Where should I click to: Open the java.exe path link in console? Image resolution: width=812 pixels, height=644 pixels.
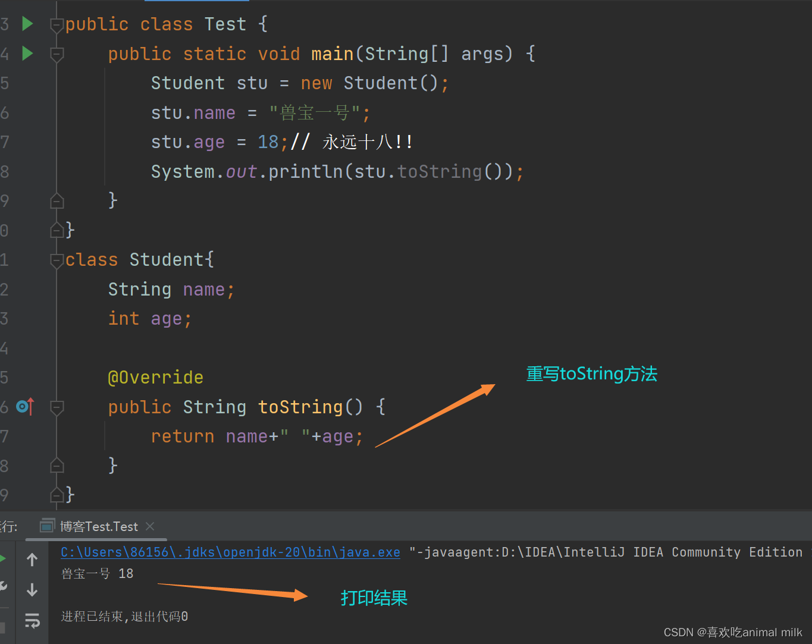(230, 552)
